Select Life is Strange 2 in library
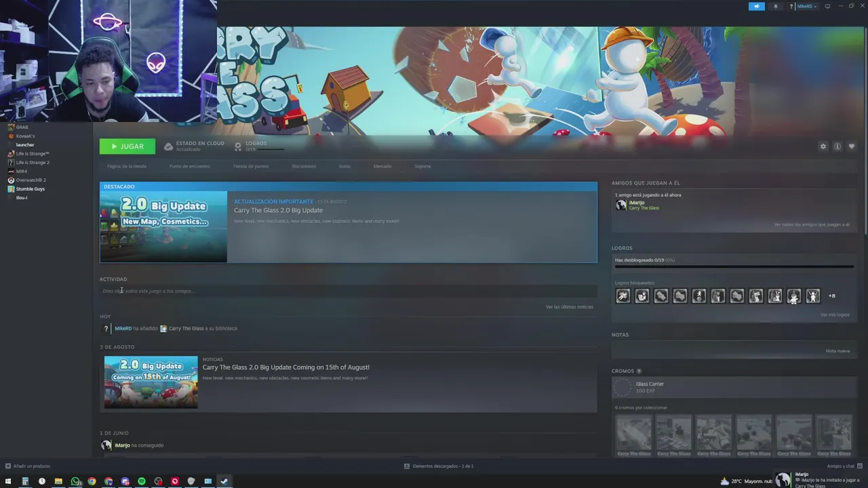The height and width of the screenshot is (488, 868). tap(32, 163)
